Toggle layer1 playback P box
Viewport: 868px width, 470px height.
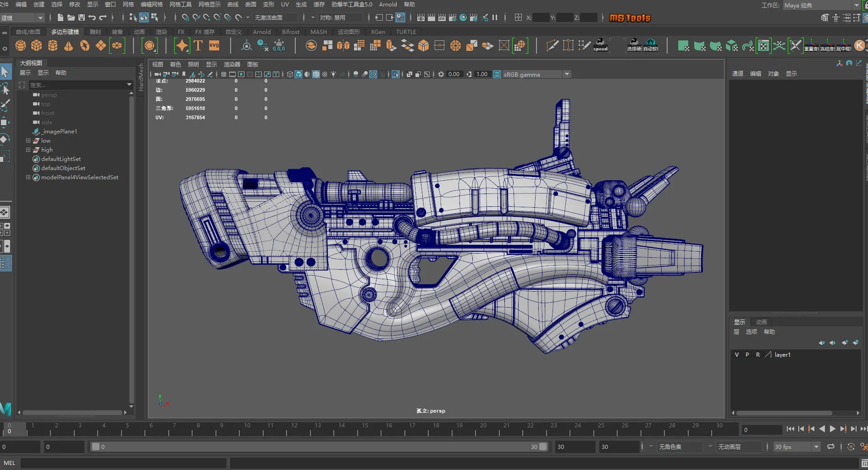pos(747,355)
